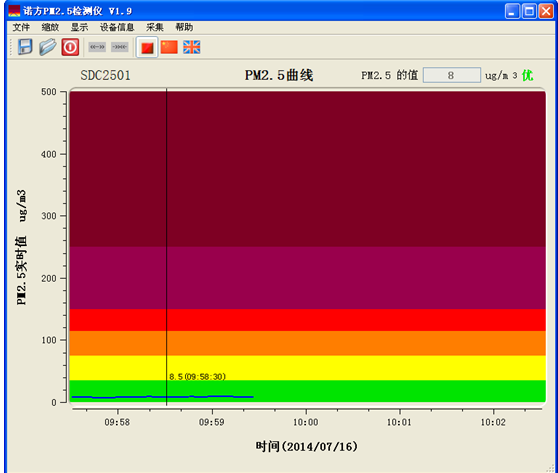Viewport: 558px width, 473px height.
Task: Maximize the PM2.5 detector window
Action: [529, 11]
